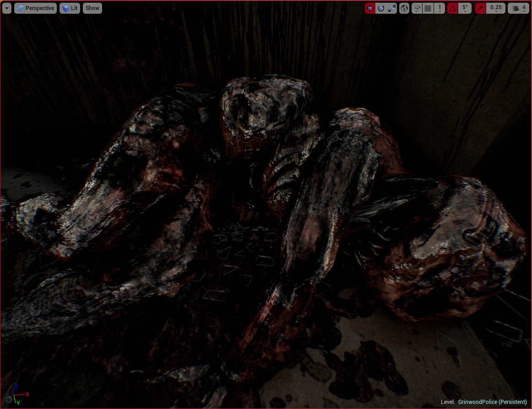This screenshot has width=532, height=409.
Task: Click the GrinwoodPolice (Persistent) level link
Action: click(492, 402)
